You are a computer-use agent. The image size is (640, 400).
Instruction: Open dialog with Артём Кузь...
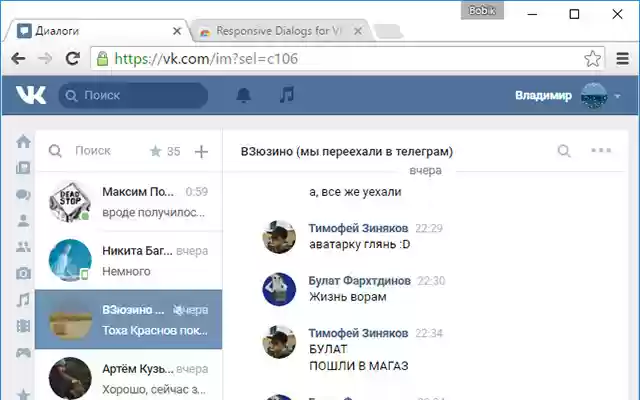(x=129, y=376)
